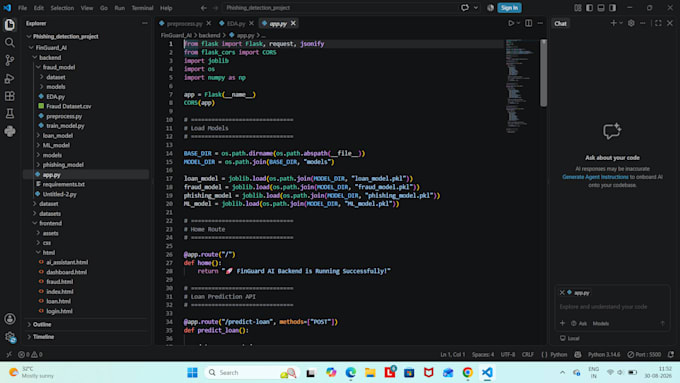Open Chat panel settings gear
The width and height of the screenshot is (680, 383).
pyautogui.click(x=631, y=23)
